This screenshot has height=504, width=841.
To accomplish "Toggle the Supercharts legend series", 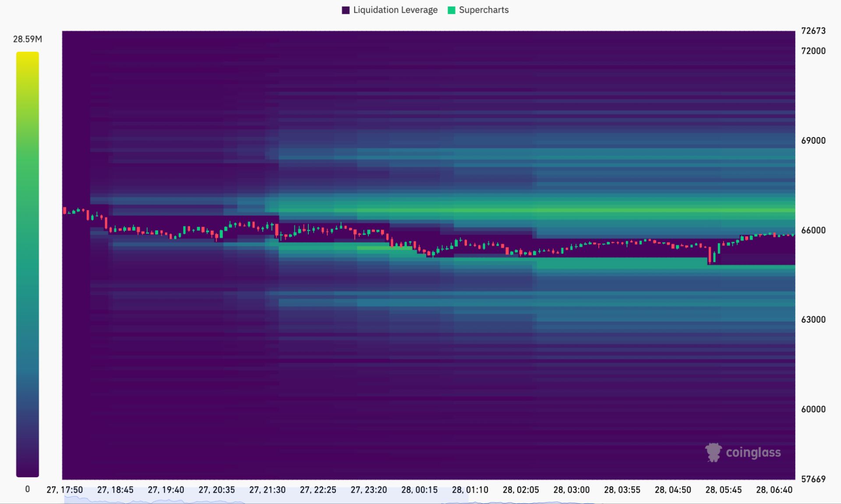I will [x=478, y=10].
